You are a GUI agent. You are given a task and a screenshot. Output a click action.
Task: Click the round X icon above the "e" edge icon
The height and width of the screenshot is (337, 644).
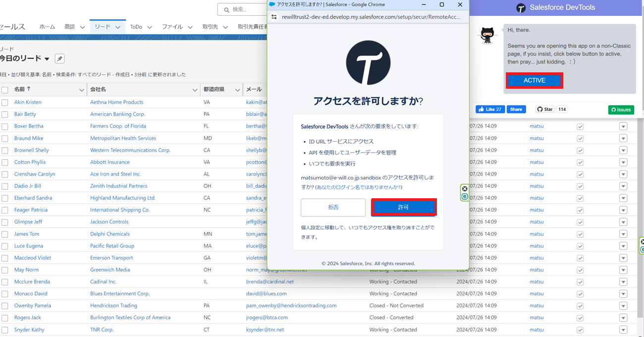click(464, 188)
